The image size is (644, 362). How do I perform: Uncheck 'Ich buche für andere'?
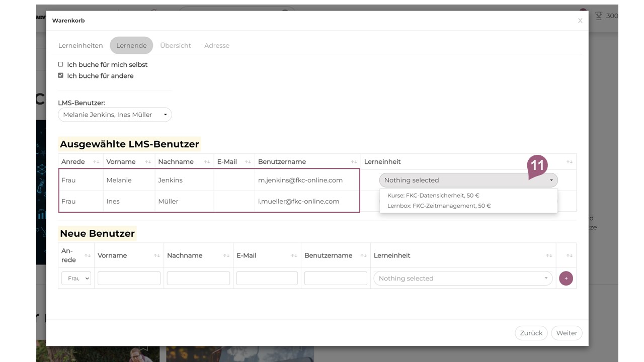(61, 75)
